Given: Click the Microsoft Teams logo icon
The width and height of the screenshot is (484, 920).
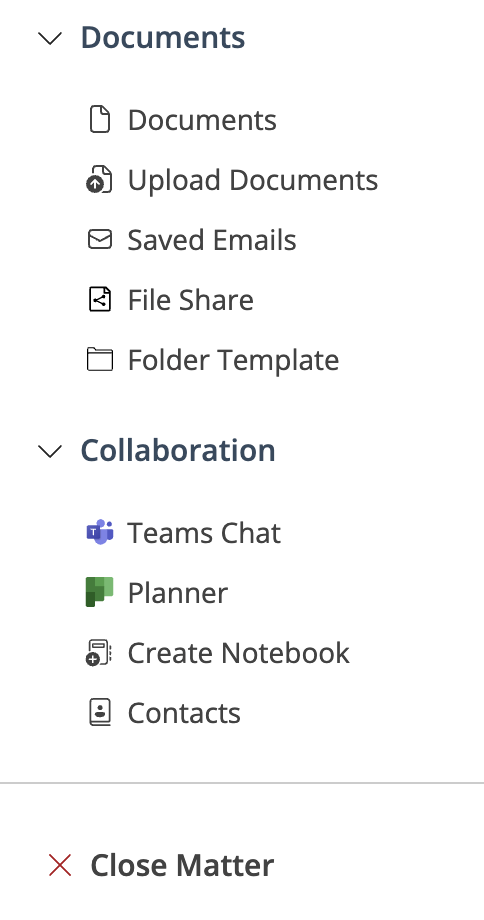Looking at the screenshot, I should coord(100,532).
